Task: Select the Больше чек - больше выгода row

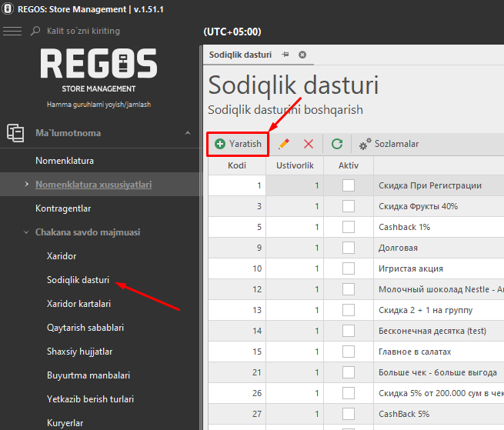Action: pos(438,372)
